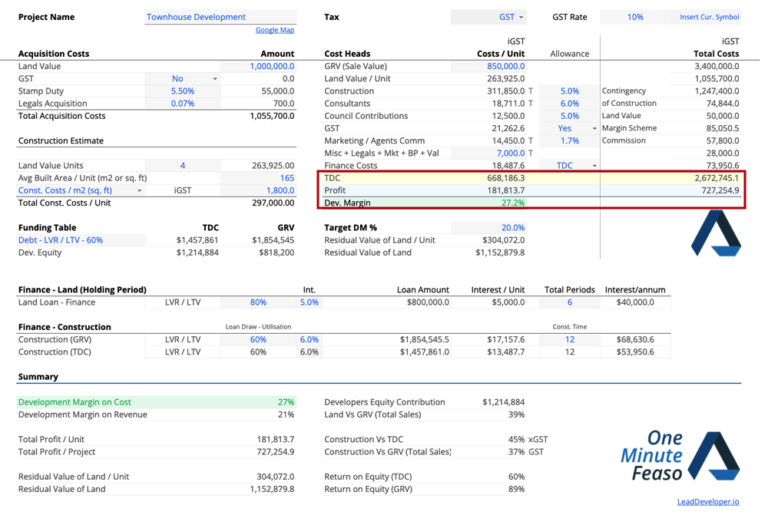Select the GRV Sale Value 850,000.0 cell
The height and width of the screenshot is (515, 768).
point(489,66)
